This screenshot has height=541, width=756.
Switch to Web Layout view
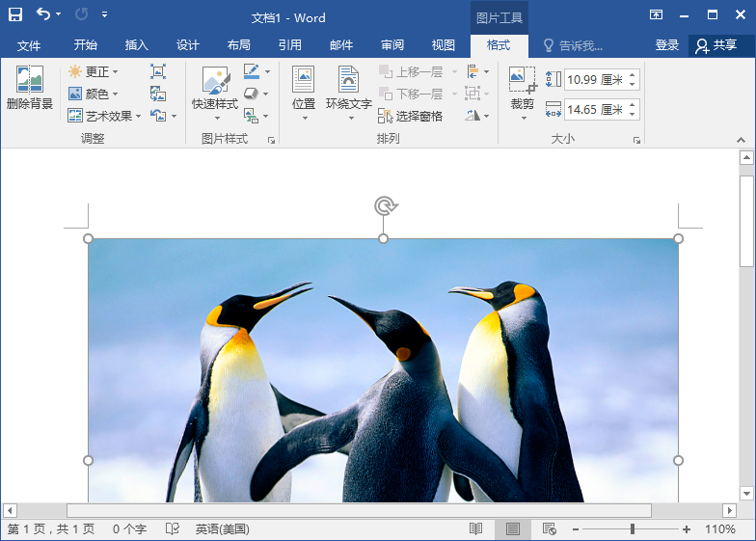pos(549,529)
